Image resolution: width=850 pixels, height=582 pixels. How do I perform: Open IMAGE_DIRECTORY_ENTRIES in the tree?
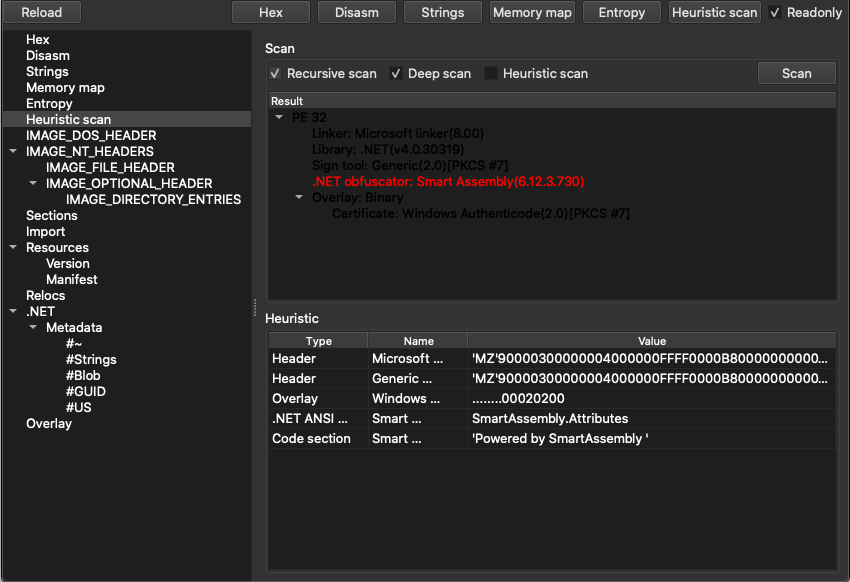click(x=153, y=199)
